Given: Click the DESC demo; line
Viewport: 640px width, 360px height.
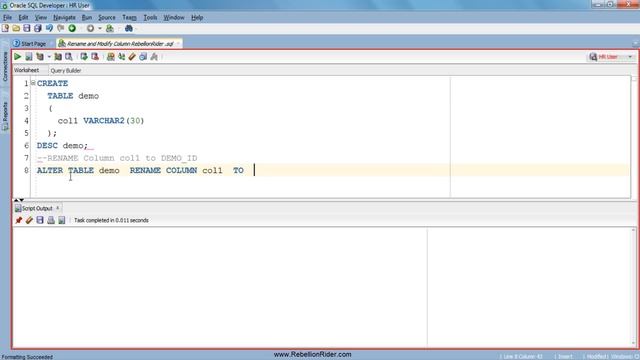Looking at the screenshot, I should tap(62, 146).
